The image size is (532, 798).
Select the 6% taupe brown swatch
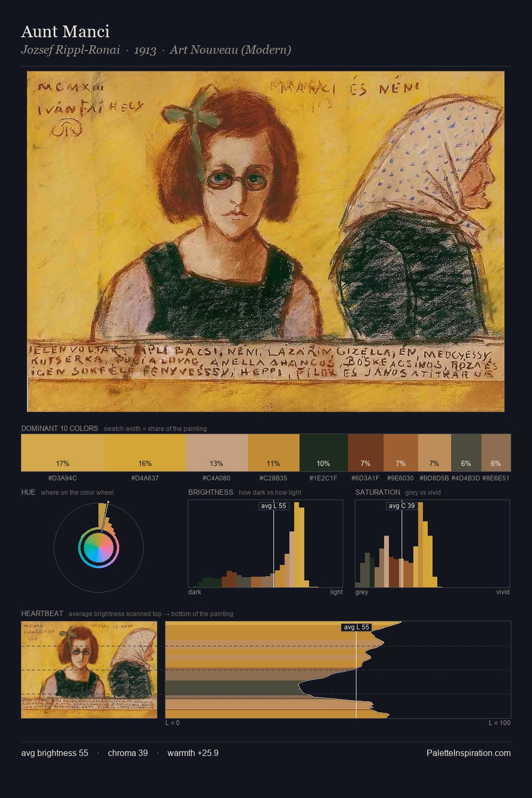496,453
